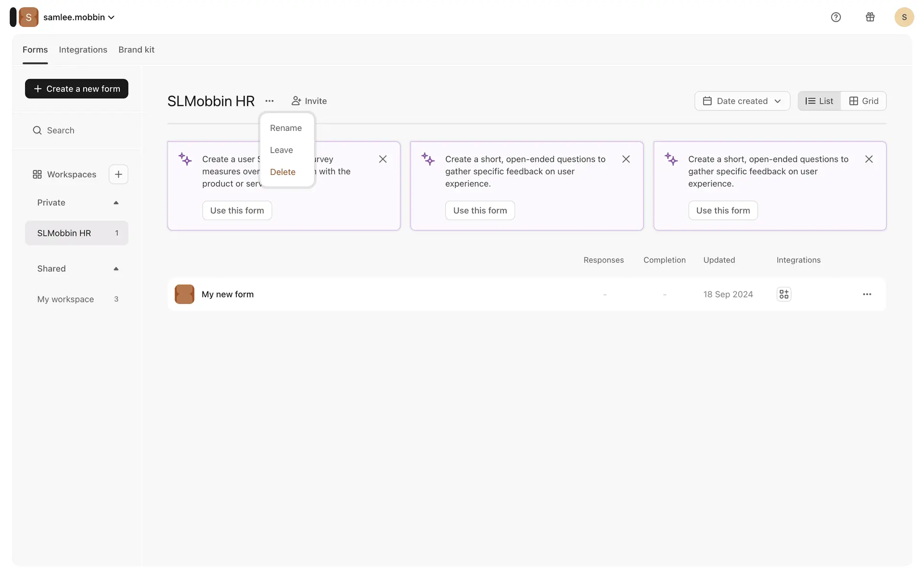Image resolution: width=924 pixels, height=578 pixels.
Task: Click the workspace three-dots options icon
Action: 269,101
